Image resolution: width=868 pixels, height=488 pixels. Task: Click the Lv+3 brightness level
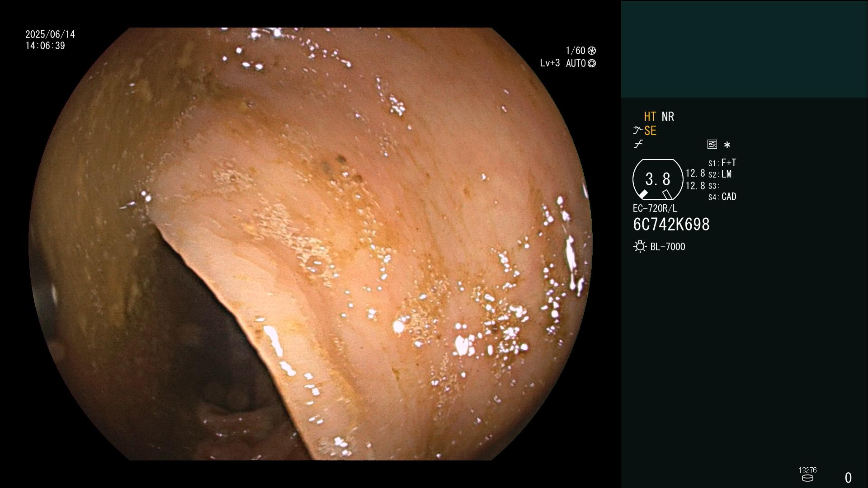tap(550, 63)
